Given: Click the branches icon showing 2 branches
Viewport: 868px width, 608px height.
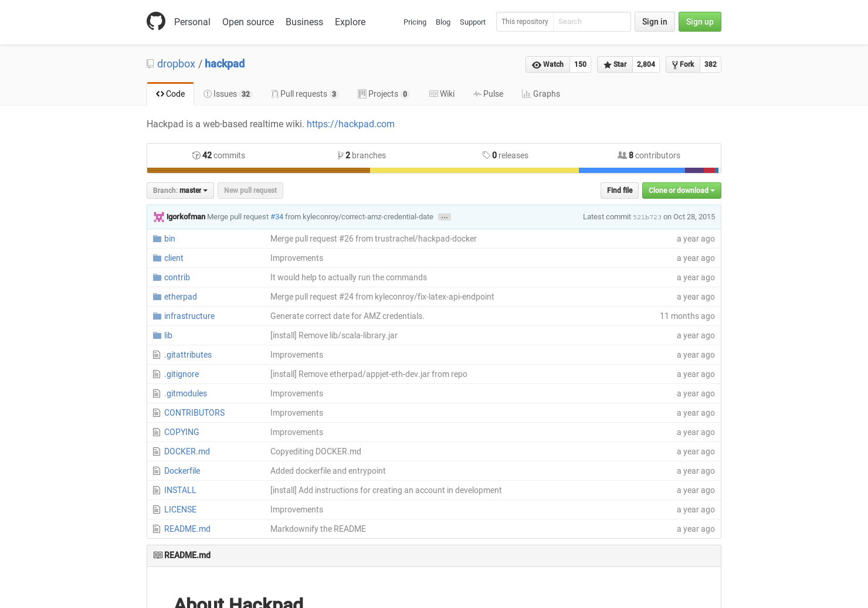Looking at the screenshot, I should pyautogui.click(x=341, y=155).
